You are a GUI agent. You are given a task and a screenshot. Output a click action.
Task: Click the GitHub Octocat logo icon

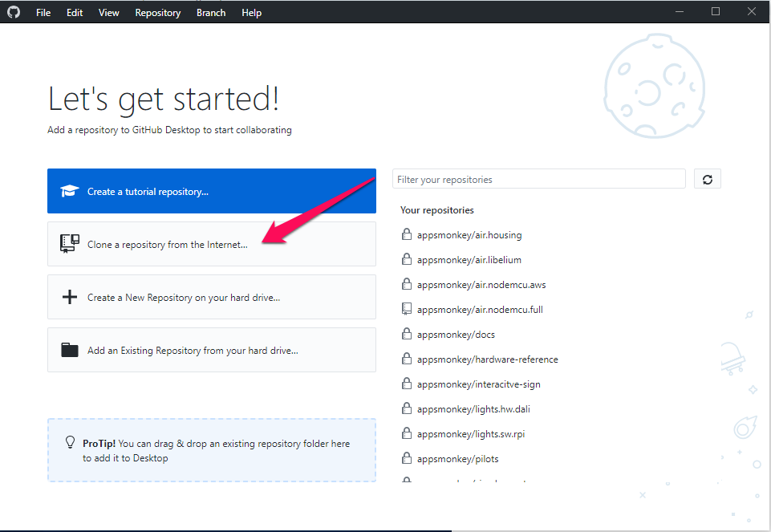14,12
